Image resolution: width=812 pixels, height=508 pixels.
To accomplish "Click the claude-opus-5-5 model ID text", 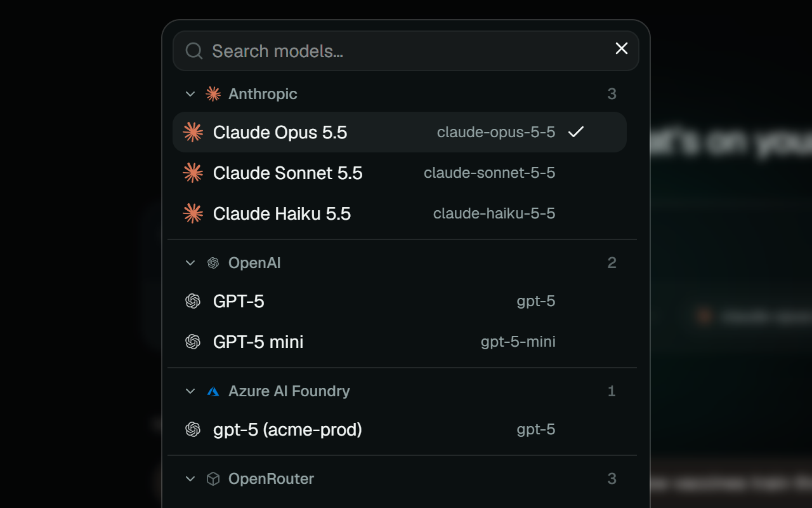I will tap(496, 132).
